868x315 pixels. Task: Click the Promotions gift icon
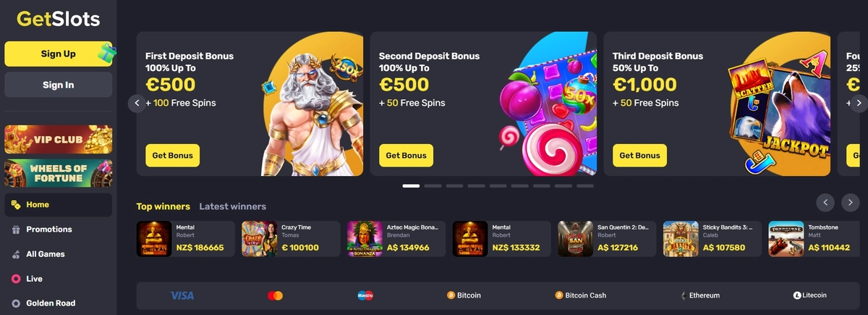coord(16,230)
